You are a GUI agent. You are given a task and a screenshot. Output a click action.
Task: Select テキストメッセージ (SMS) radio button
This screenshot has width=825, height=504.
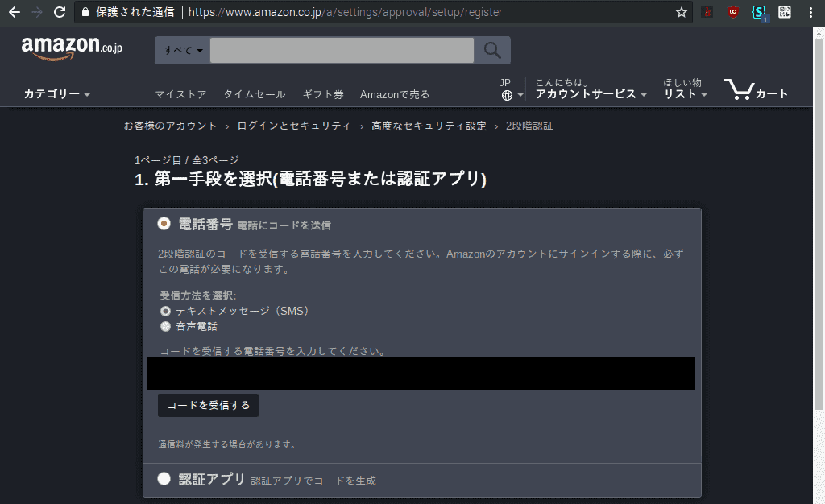[x=165, y=311]
